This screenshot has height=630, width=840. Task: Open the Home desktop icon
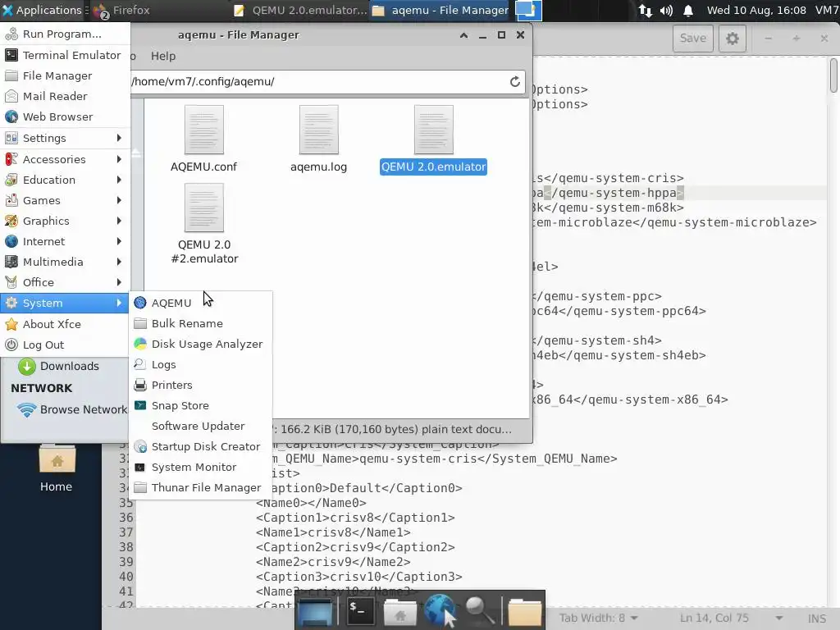(57, 468)
